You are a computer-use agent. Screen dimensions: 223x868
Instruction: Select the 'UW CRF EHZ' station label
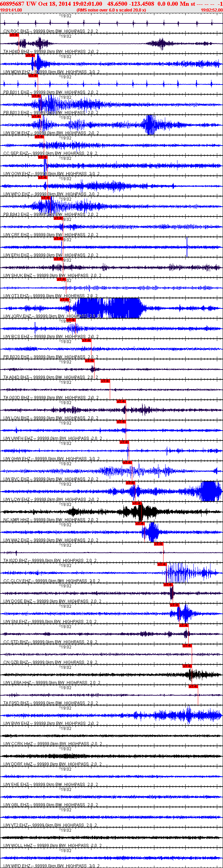(16, 235)
